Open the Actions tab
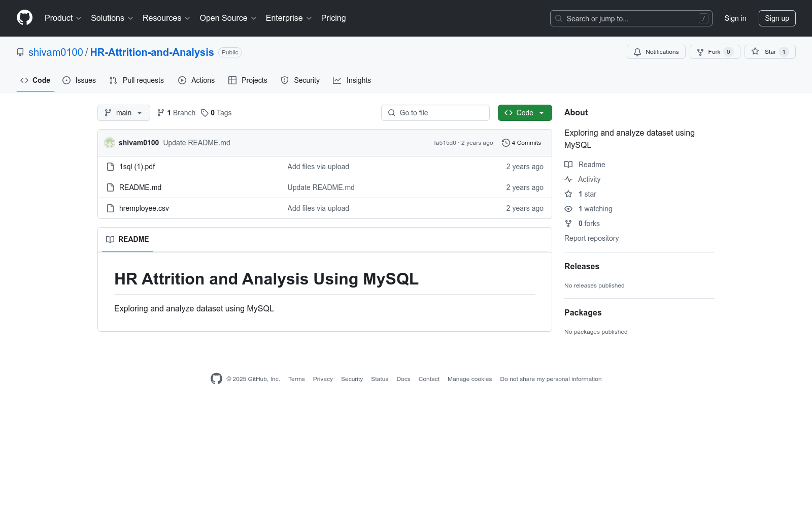812x508 pixels. point(196,80)
